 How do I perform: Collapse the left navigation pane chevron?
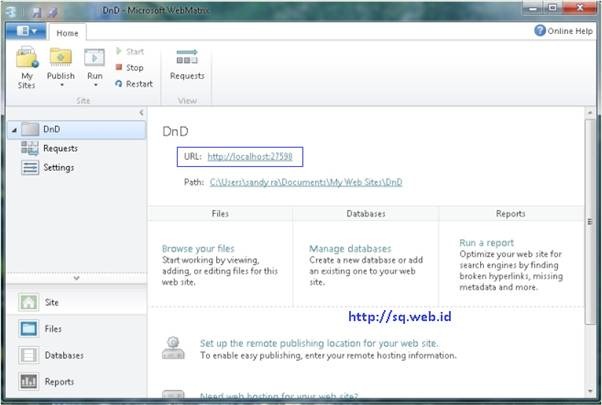coord(141,112)
